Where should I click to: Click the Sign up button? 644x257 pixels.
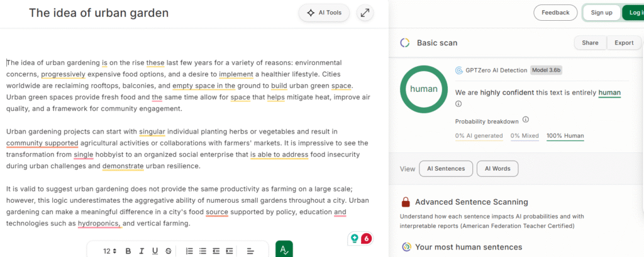coord(601,13)
